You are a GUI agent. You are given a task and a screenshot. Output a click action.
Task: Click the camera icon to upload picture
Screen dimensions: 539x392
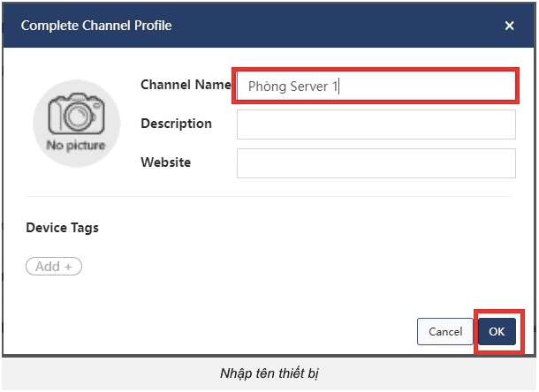tap(75, 115)
